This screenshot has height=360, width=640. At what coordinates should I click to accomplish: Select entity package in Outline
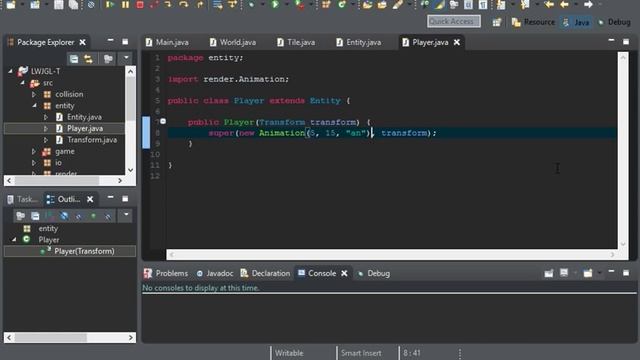pos(48,229)
